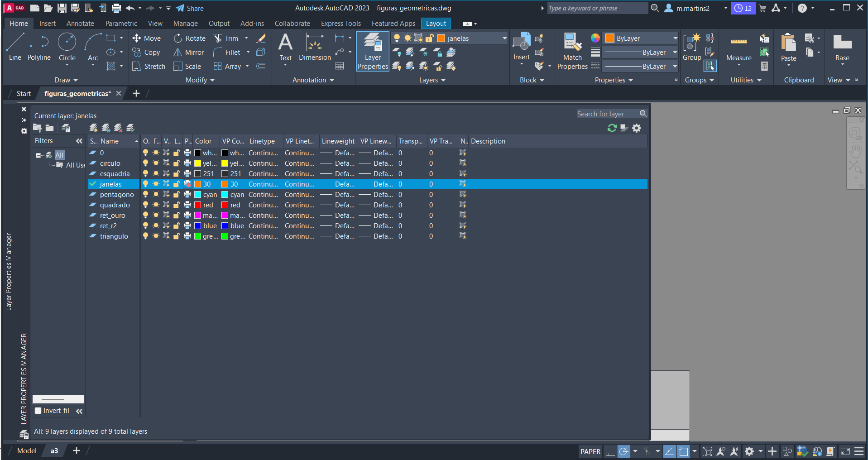Image resolution: width=868 pixels, height=460 pixels.
Task: Lock the ret_ouro layer
Action: (177, 215)
